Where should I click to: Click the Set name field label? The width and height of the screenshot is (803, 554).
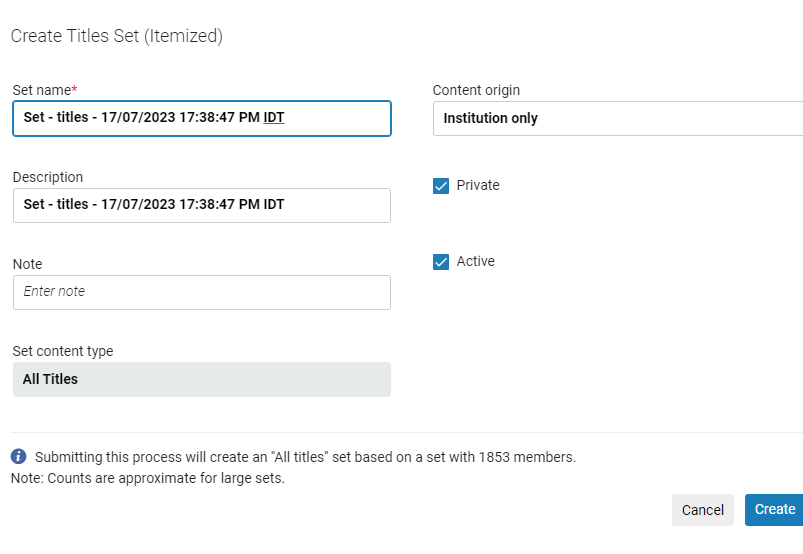43,90
